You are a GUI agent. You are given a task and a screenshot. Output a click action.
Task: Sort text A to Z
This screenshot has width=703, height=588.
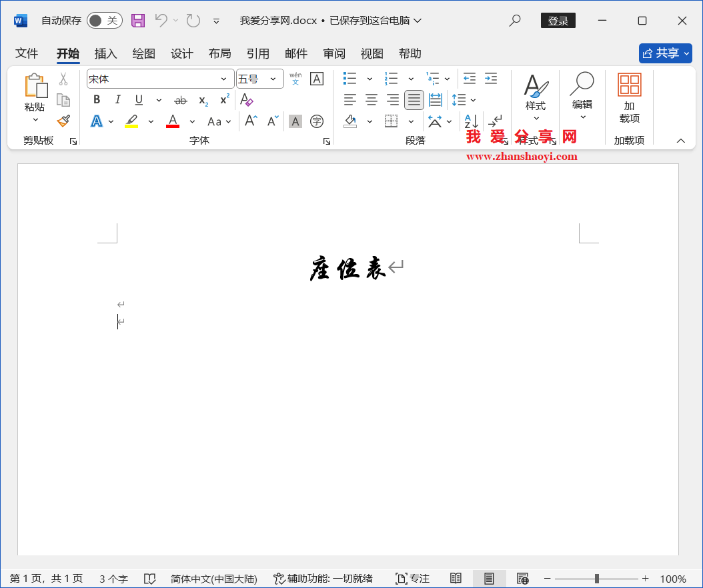point(471,121)
